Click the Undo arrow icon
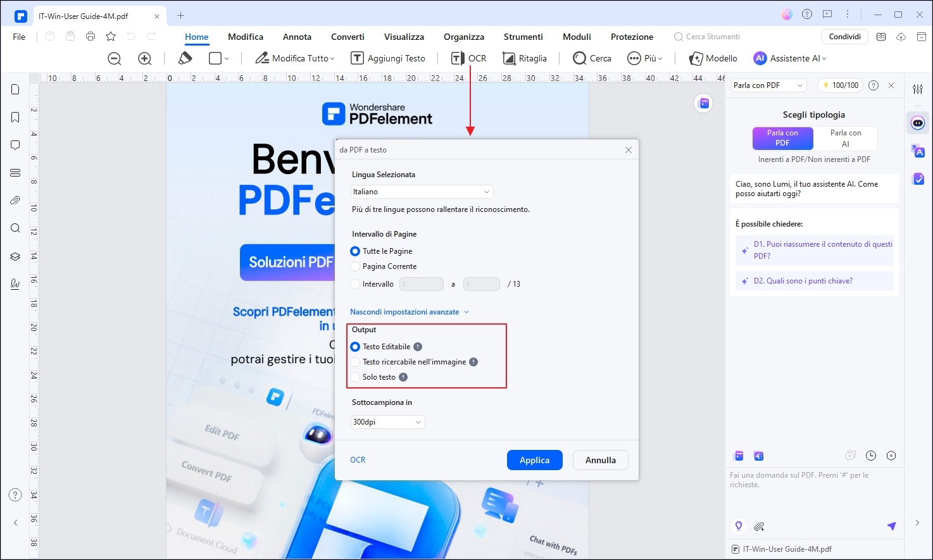 [131, 37]
